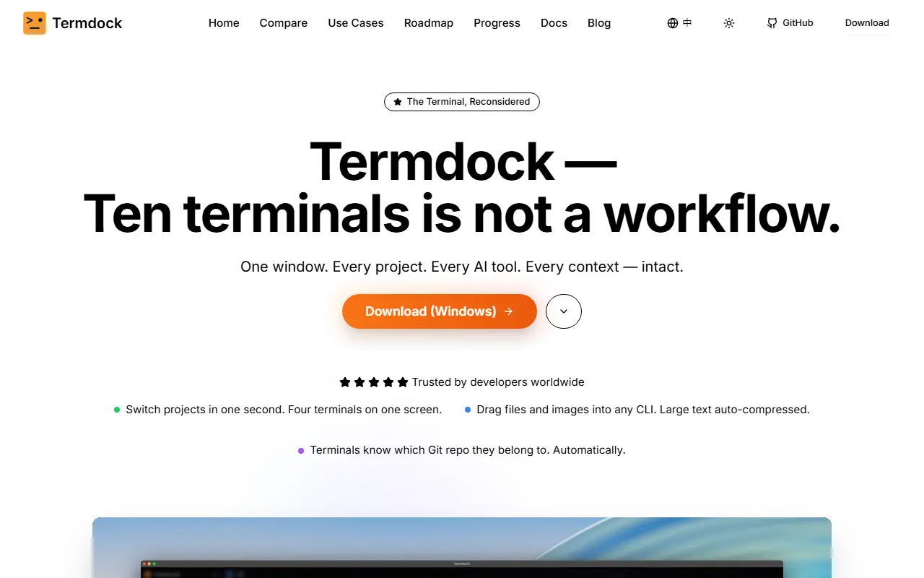The height and width of the screenshot is (578, 924).
Task: Click the header Download button
Action: [x=867, y=23]
